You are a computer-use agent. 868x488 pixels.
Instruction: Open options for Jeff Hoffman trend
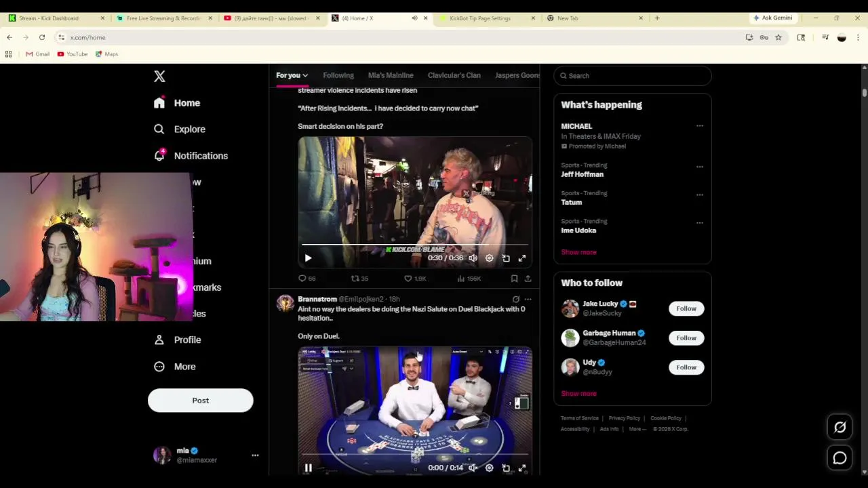point(700,167)
